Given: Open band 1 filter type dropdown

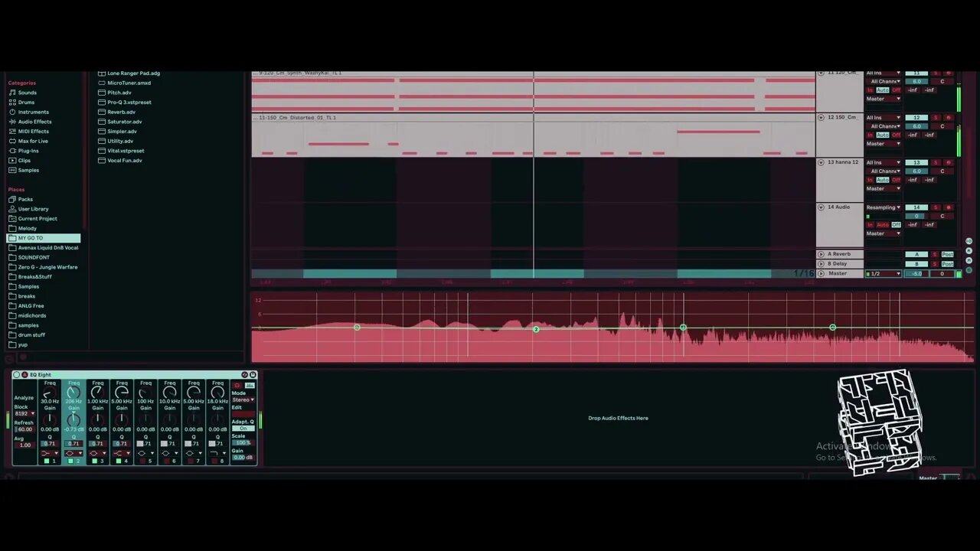Looking at the screenshot, I should pyautogui.click(x=50, y=453).
